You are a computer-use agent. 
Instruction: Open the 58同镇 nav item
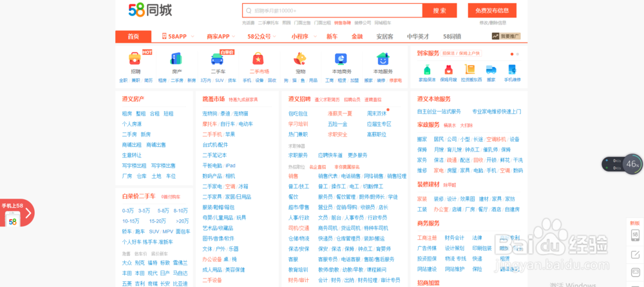[452, 37]
